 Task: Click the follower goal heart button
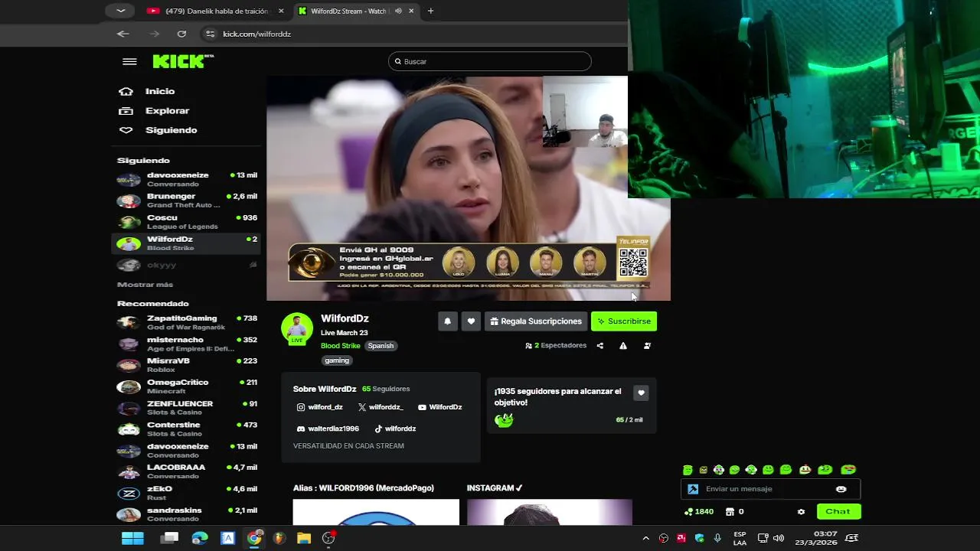[641, 393]
